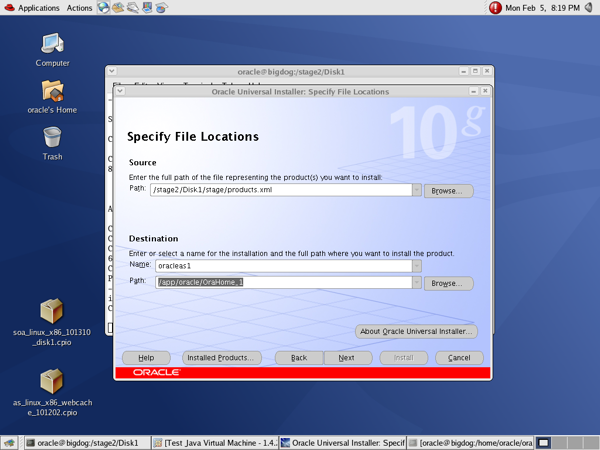The width and height of the screenshot is (600, 450).
Task: Click terminal title bar oracle@bigdog:/stage2/Disk1
Action: pyautogui.click(x=291, y=72)
